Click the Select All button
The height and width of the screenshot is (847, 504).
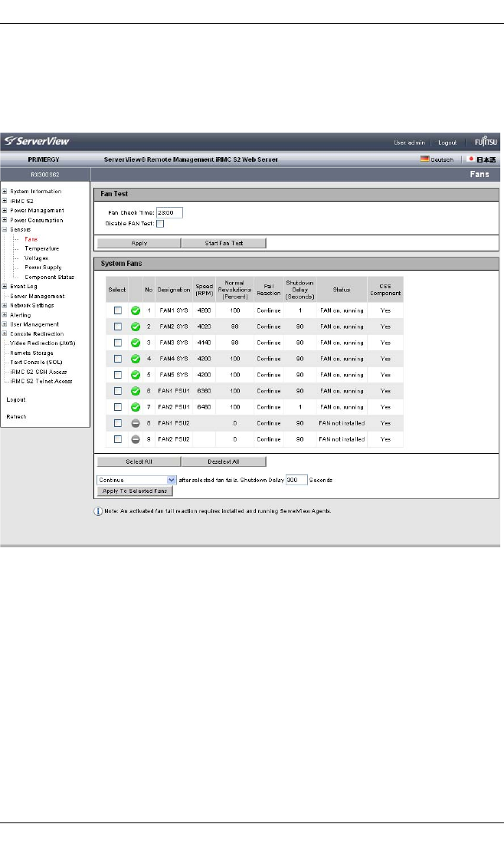click(139, 462)
